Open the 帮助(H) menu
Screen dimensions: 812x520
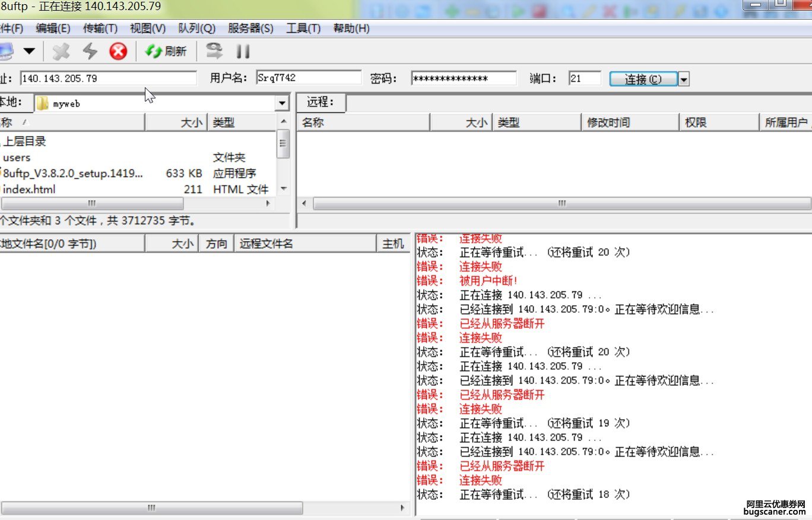point(351,28)
